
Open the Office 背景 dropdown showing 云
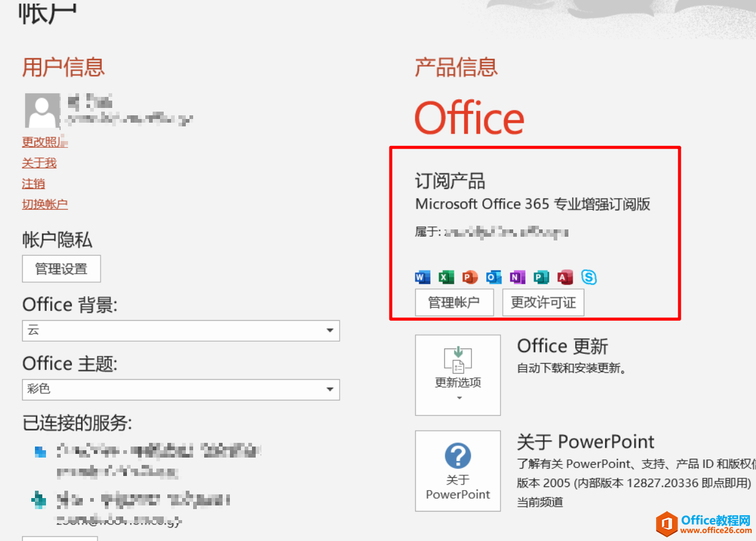[181, 331]
